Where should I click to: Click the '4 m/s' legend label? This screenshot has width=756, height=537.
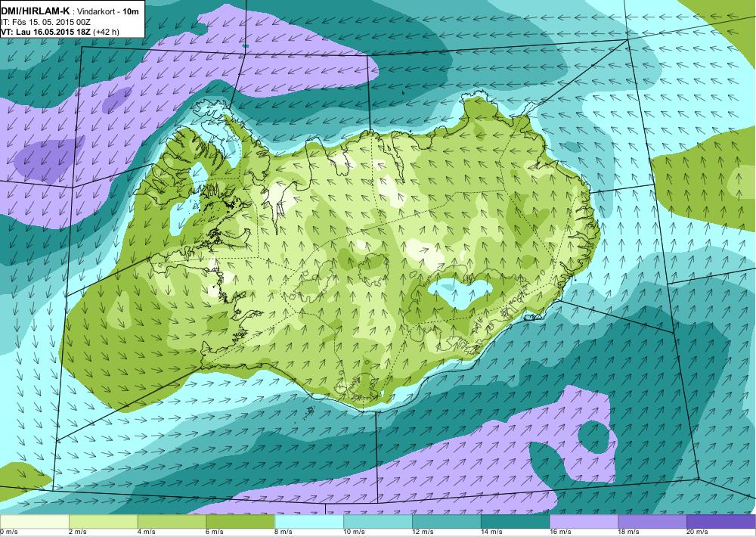click(147, 532)
